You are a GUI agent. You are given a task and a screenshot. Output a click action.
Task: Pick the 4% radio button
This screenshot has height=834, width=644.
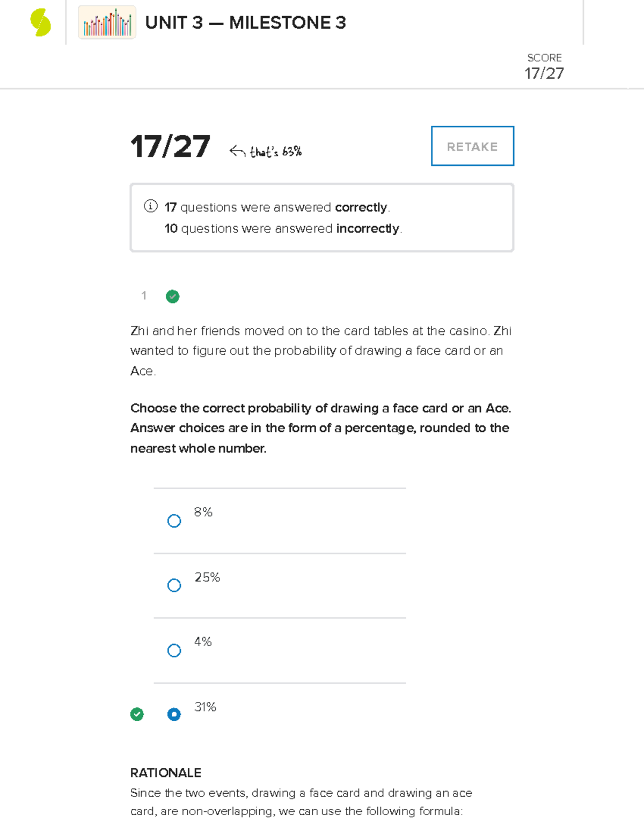(174, 650)
